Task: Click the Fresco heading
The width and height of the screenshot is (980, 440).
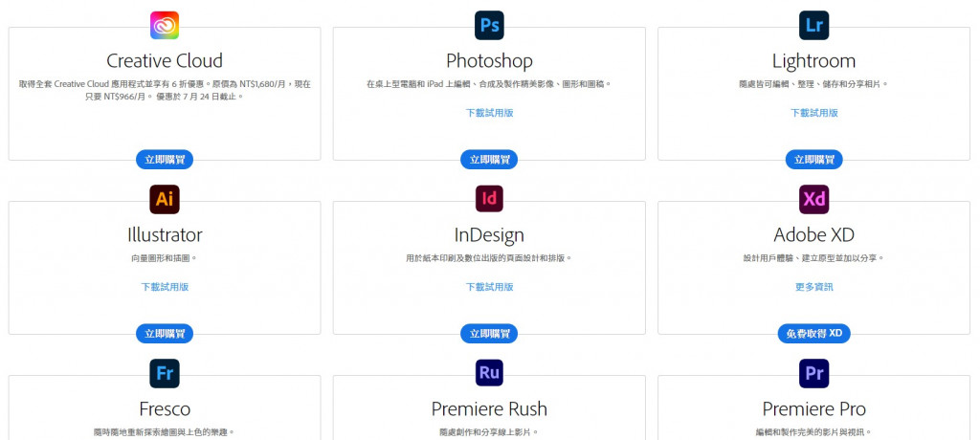Action: click(165, 408)
